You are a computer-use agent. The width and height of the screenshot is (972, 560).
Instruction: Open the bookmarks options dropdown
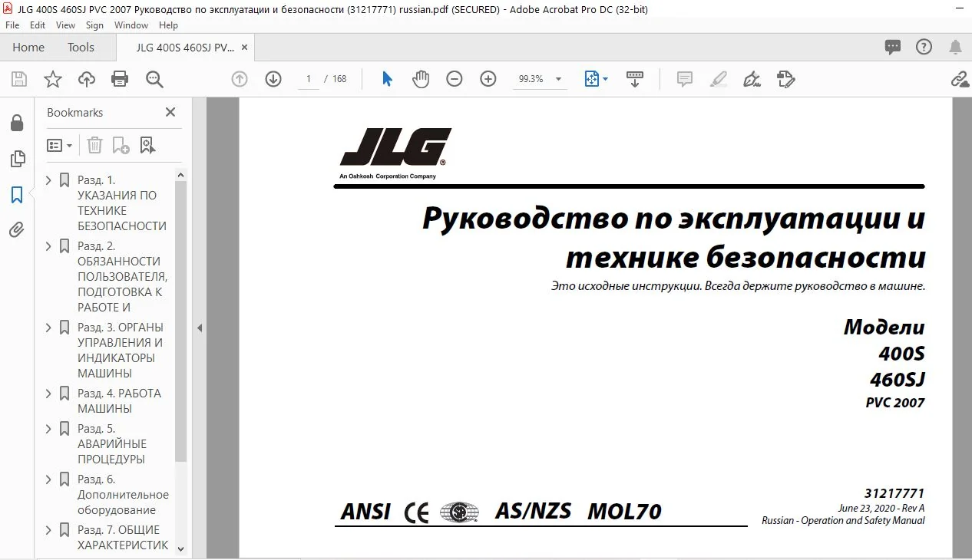click(x=59, y=145)
